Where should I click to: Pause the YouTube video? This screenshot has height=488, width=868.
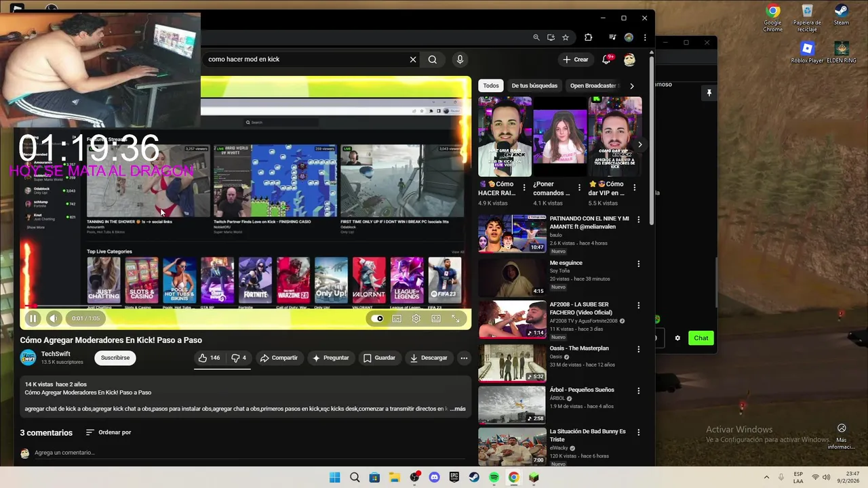(33, 318)
